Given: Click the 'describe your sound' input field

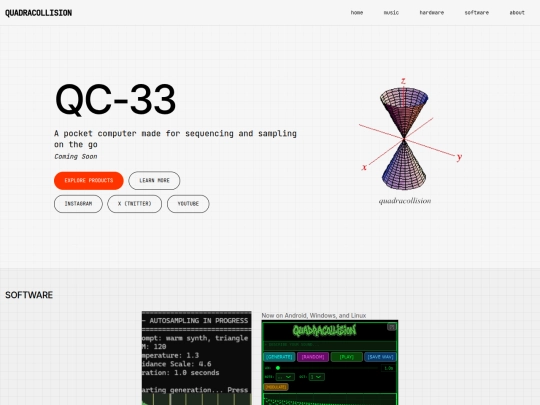Looking at the screenshot, I should (x=330, y=345).
